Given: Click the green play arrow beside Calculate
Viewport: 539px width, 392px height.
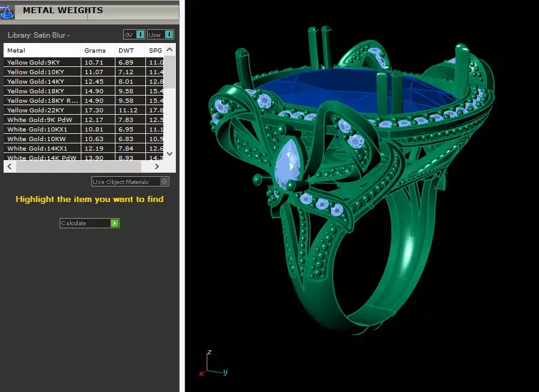Looking at the screenshot, I should (x=114, y=223).
